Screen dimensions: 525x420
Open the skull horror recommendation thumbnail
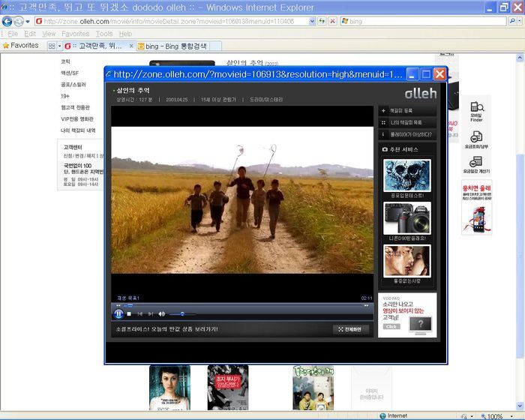[x=407, y=175]
